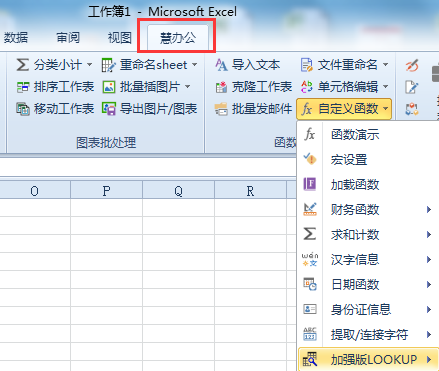Image resolution: width=439 pixels, height=371 pixels.
Task: Open the 分类小计 dropdown arrow
Action: (89, 65)
